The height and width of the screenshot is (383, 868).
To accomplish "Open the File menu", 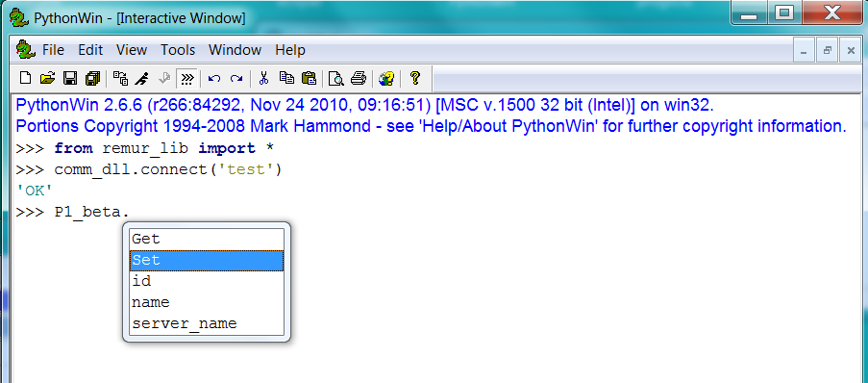I will point(53,50).
